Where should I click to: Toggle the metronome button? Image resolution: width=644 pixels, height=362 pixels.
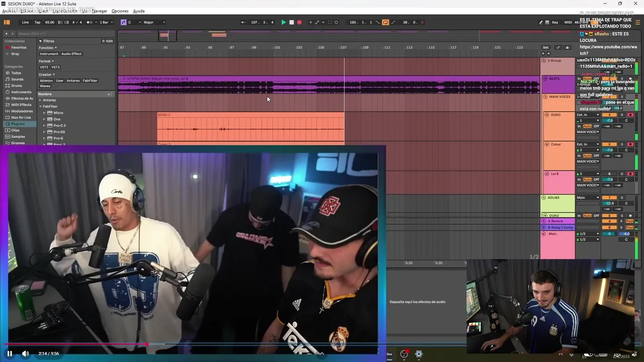point(90,22)
